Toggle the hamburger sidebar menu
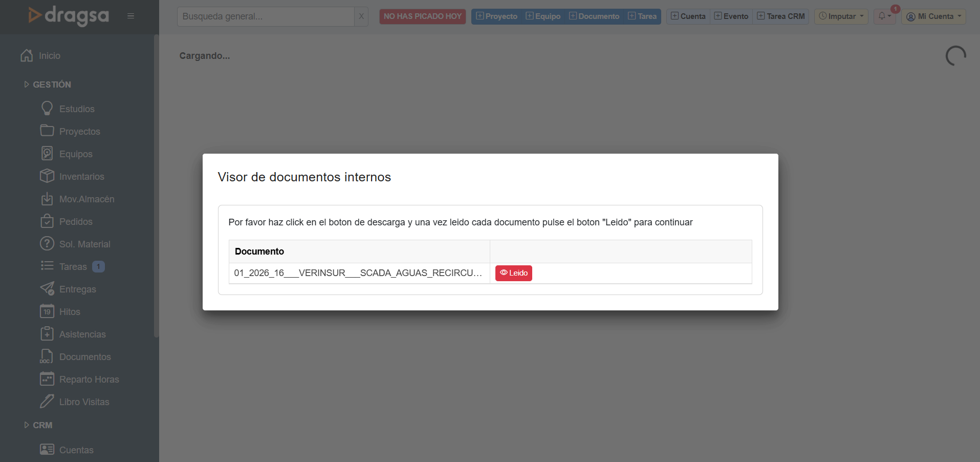 [131, 16]
